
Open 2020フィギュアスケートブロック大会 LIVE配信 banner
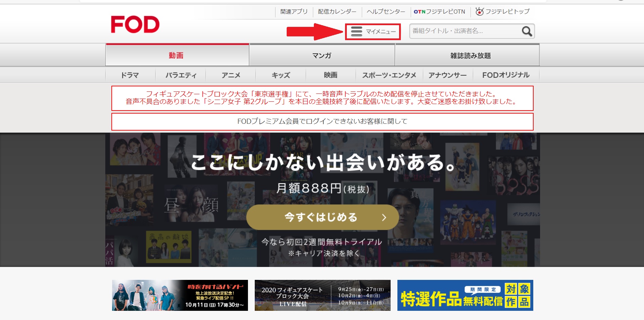[x=323, y=295]
